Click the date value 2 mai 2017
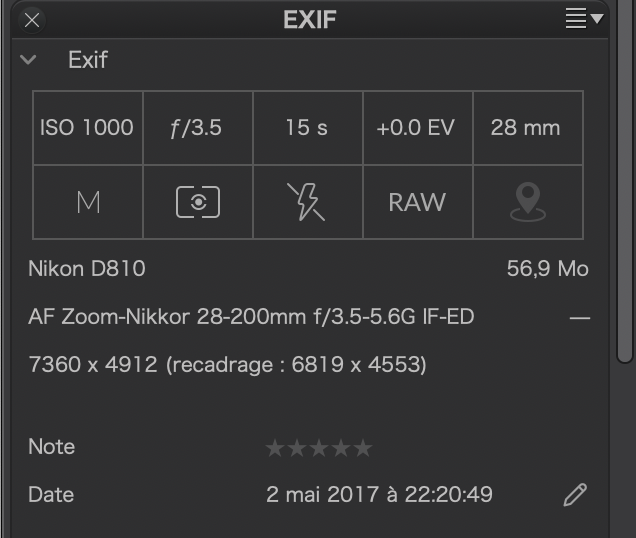Screen dimensions: 636x538 pyautogui.click(x=379, y=494)
